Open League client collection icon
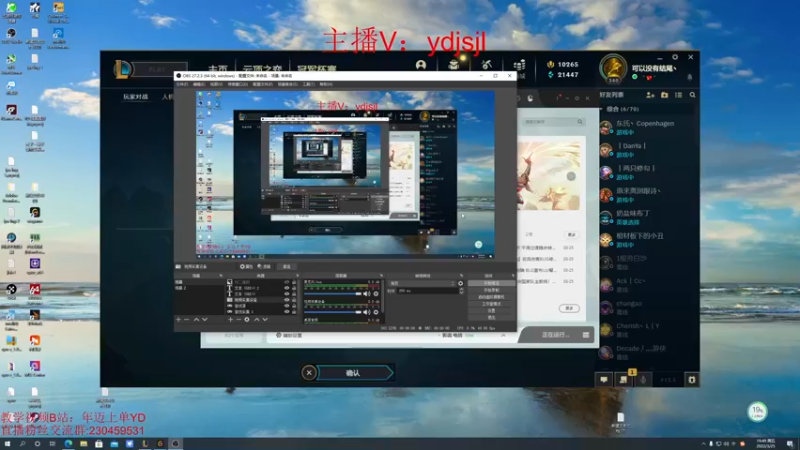 coord(454,64)
